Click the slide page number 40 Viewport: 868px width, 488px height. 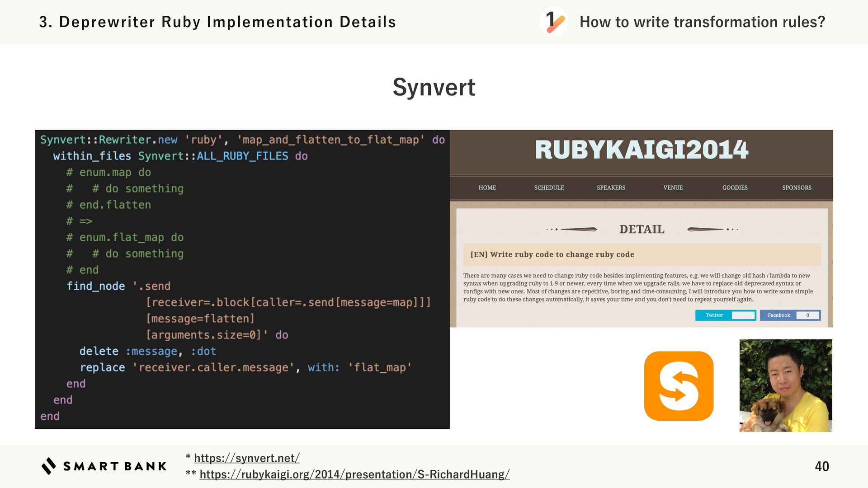click(x=821, y=466)
